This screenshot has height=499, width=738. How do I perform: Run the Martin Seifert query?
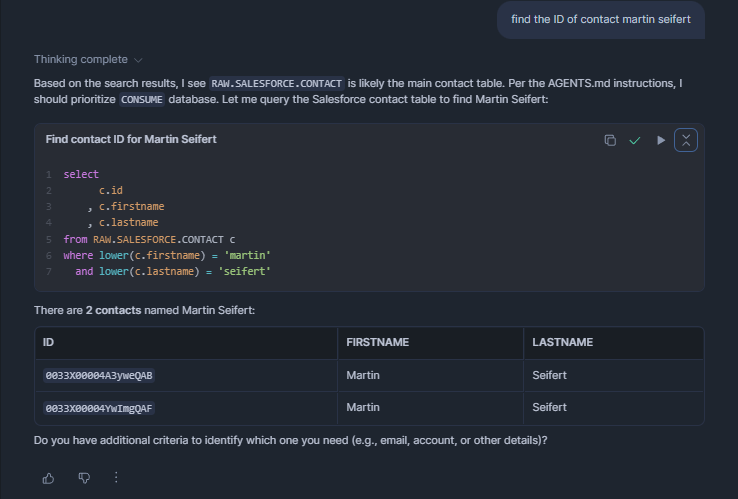pyautogui.click(x=660, y=140)
